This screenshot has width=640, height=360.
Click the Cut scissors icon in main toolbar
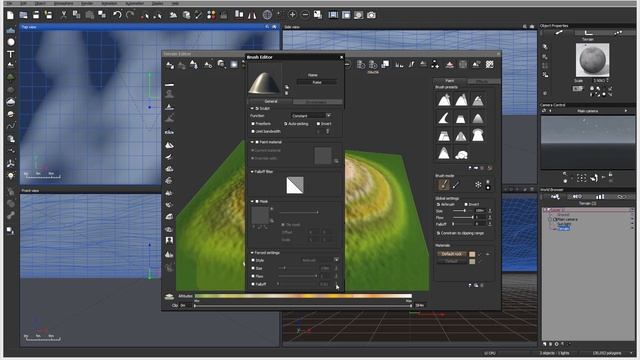(64, 15)
